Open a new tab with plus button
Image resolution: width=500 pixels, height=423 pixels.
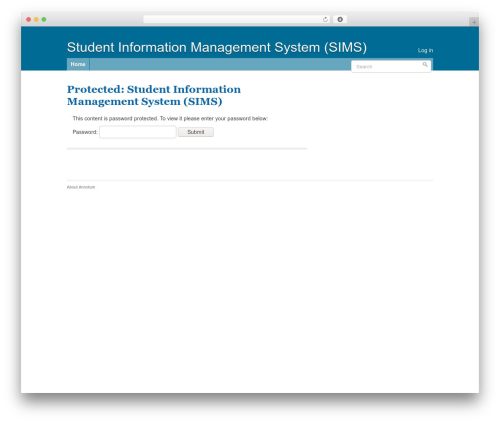tap(474, 22)
